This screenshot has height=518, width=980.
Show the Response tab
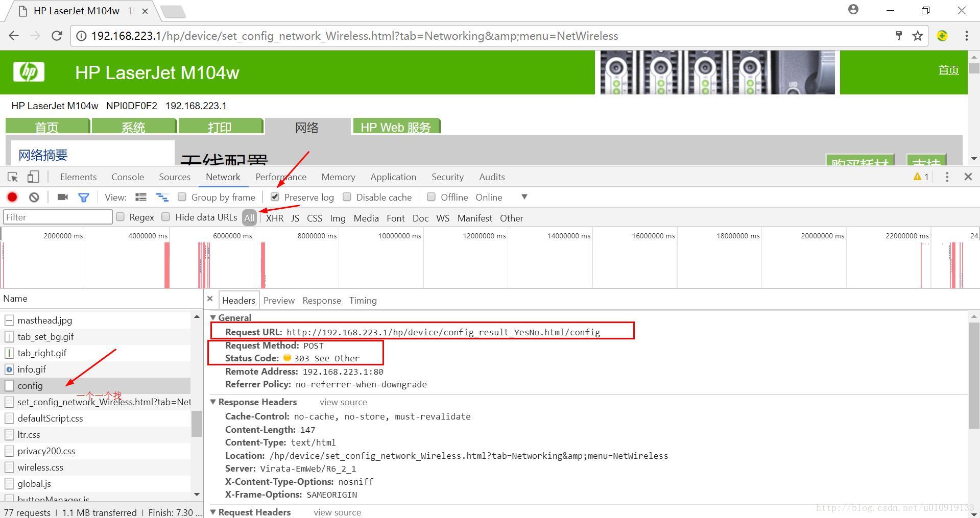[x=322, y=300]
